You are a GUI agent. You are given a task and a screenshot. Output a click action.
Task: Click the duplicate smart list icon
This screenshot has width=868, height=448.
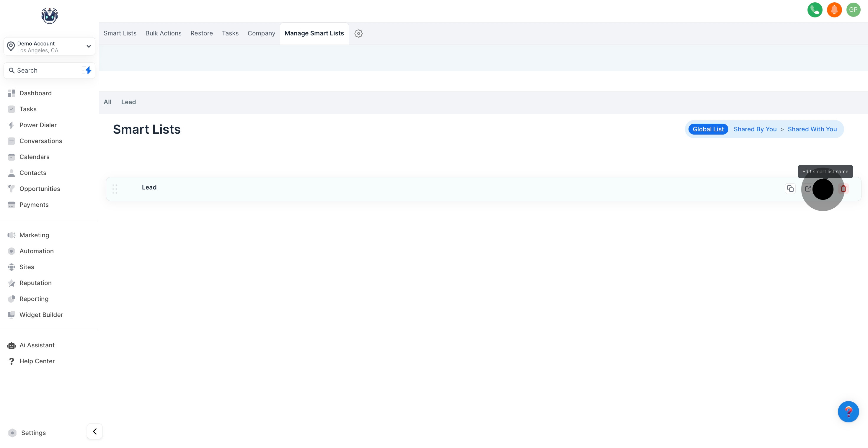[790, 189]
